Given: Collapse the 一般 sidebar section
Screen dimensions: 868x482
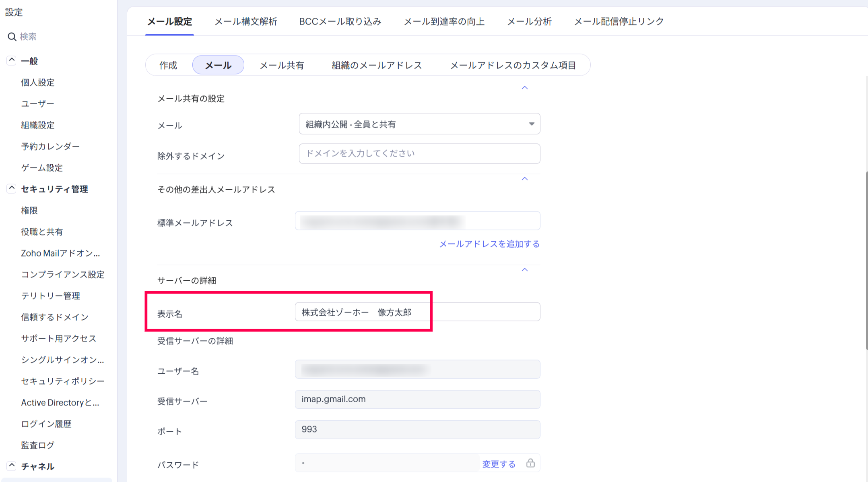Looking at the screenshot, I should (x=11, y=61).
